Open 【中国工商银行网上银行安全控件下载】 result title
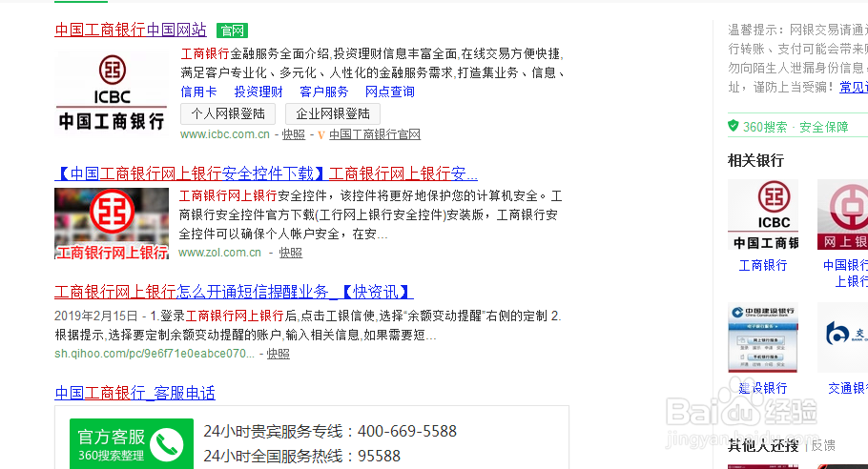The width and height of the screenshot is (868, 469). [x=266, y=173]
